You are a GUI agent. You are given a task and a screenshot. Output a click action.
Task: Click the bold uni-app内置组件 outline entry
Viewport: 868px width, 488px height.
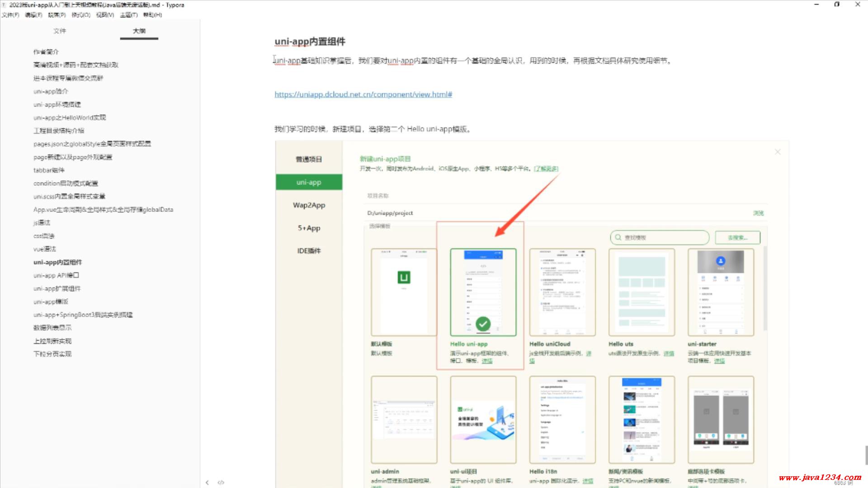click(x=57, y=262)
